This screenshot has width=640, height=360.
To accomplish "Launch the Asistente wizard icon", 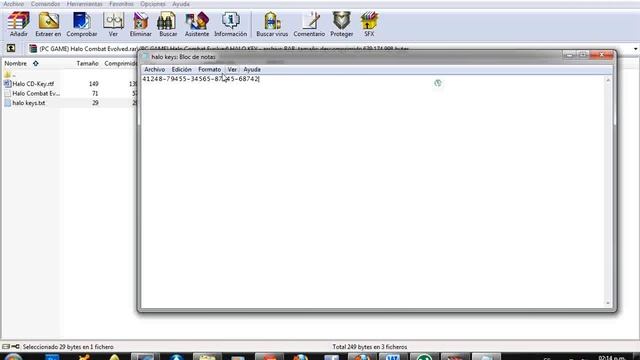I will click(x=197, y=20).
